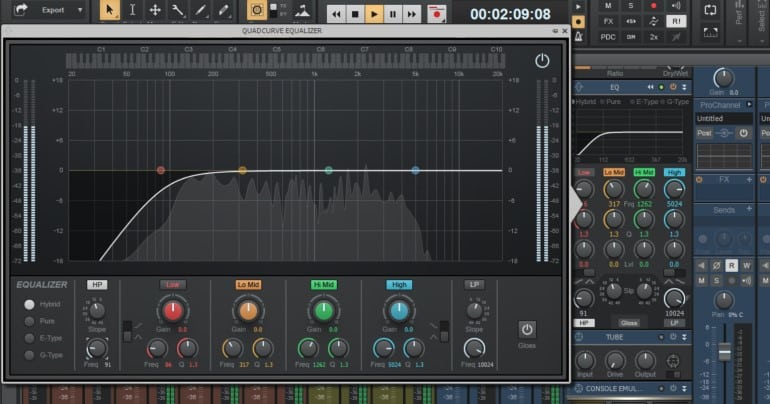This screenshot has width=770, height=404.
Task: Select the Hybrid EQ mode
Action: click(x=30, y=304)
